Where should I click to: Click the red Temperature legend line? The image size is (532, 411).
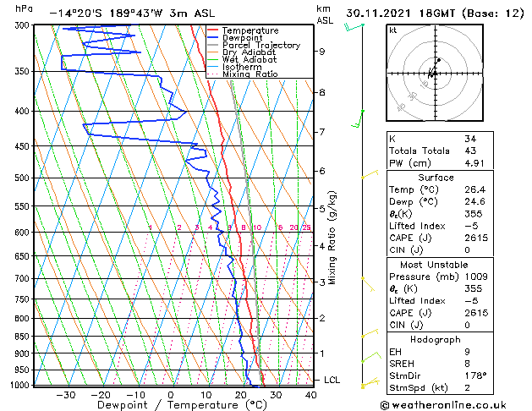click(212, 30)
